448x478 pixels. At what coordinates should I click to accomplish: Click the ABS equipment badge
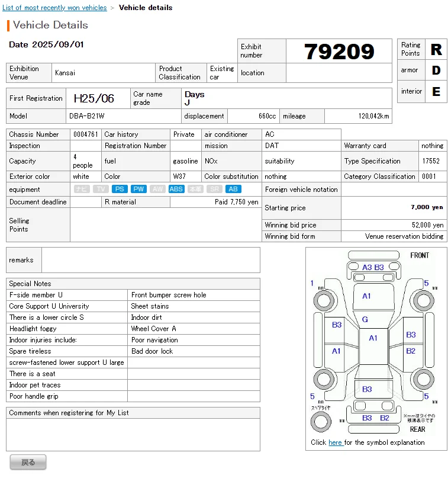pyautogui.click(x=176, y=190)
